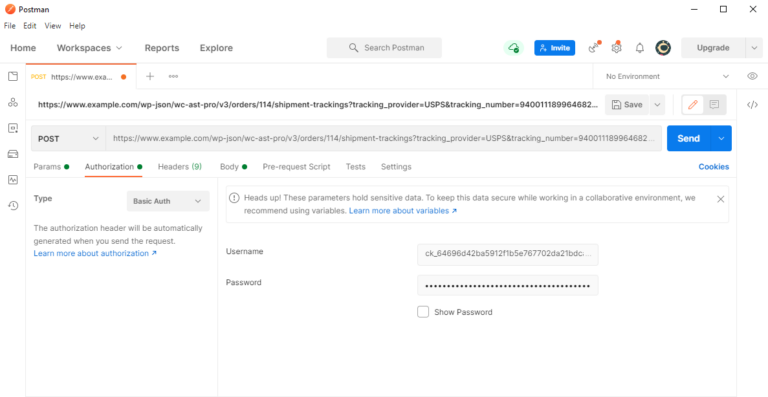Open Reports page

point(162,48)
